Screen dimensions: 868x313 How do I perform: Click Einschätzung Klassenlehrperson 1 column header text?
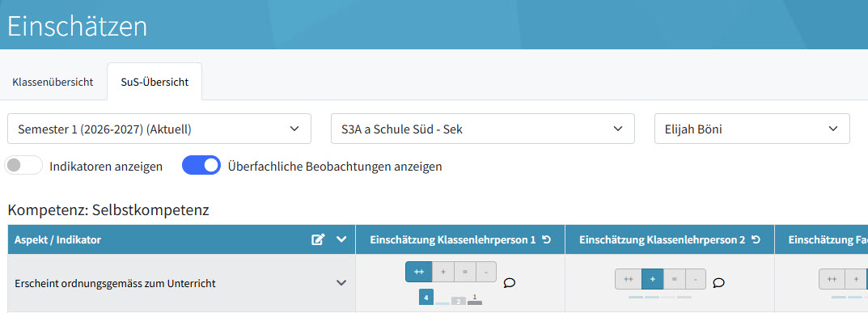click(x=453, y=240)
